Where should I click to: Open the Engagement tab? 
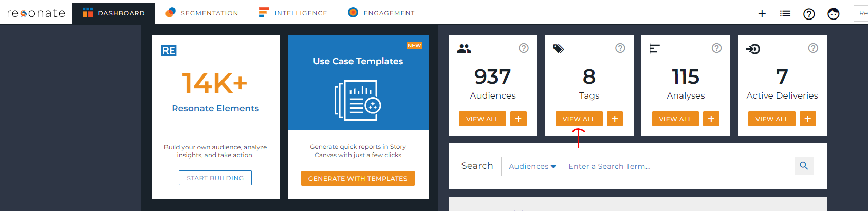point(381,13)
